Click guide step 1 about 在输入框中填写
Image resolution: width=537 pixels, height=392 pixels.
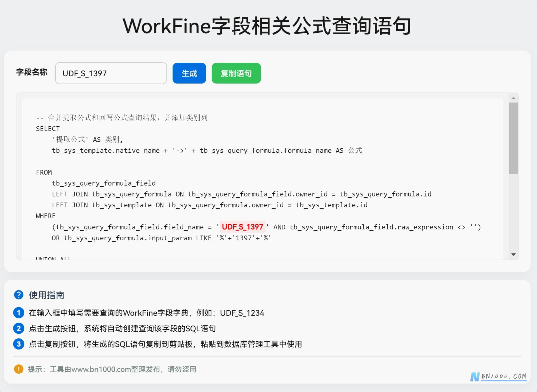(x=147, y=313)
